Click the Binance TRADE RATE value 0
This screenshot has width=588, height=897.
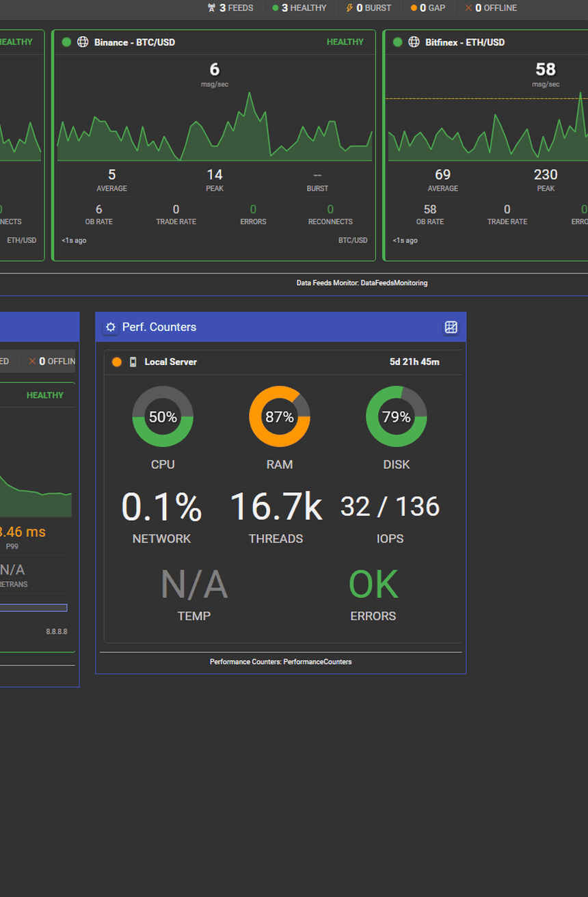176,209
